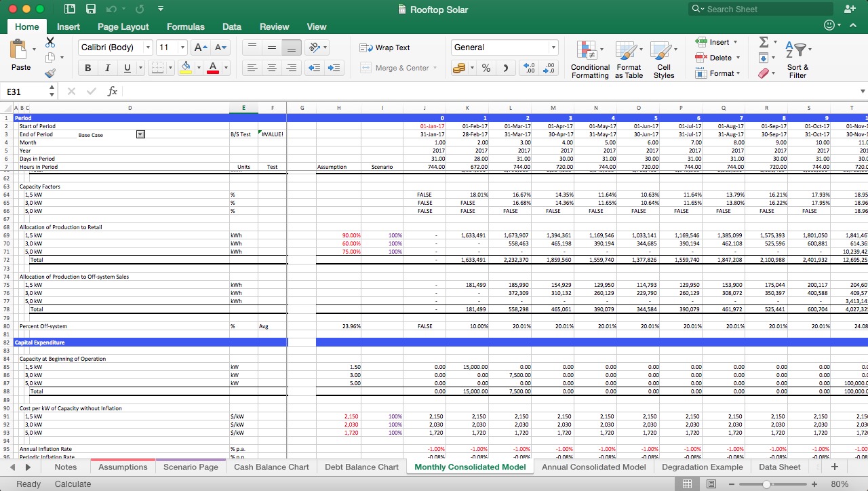Image resolution: width=868 pixels, height=491 pixels.
Task: Apply the Borders icon
Action: click(x=157, y=68)
